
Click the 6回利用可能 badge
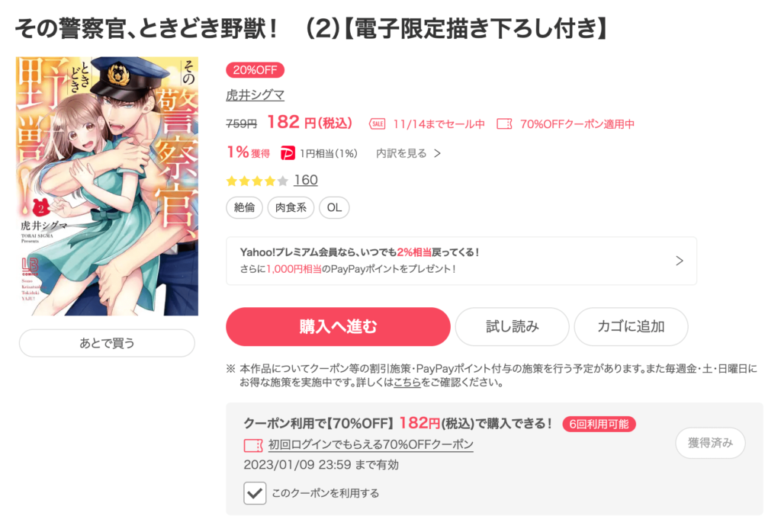point(599,424)
